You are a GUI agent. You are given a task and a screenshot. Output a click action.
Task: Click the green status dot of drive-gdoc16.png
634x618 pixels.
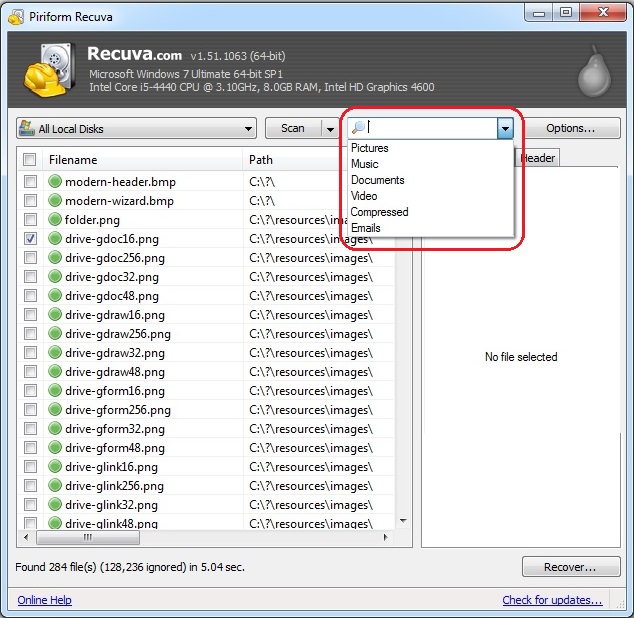[x=55, y=238]
